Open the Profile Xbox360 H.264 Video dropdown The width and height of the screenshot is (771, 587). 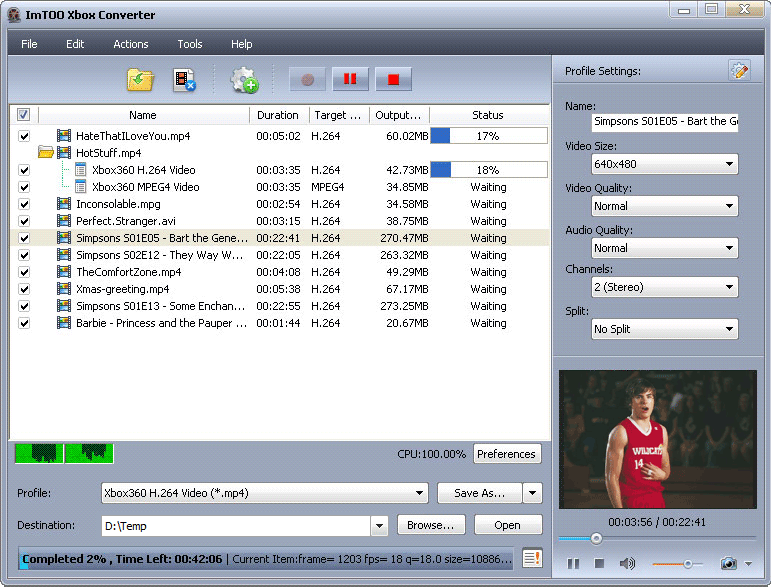265,493
